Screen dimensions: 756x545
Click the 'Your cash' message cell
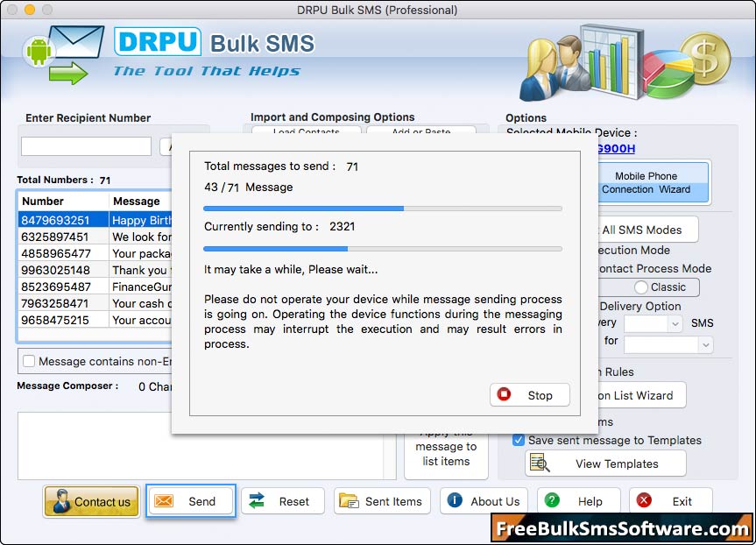tap(142, 303)
